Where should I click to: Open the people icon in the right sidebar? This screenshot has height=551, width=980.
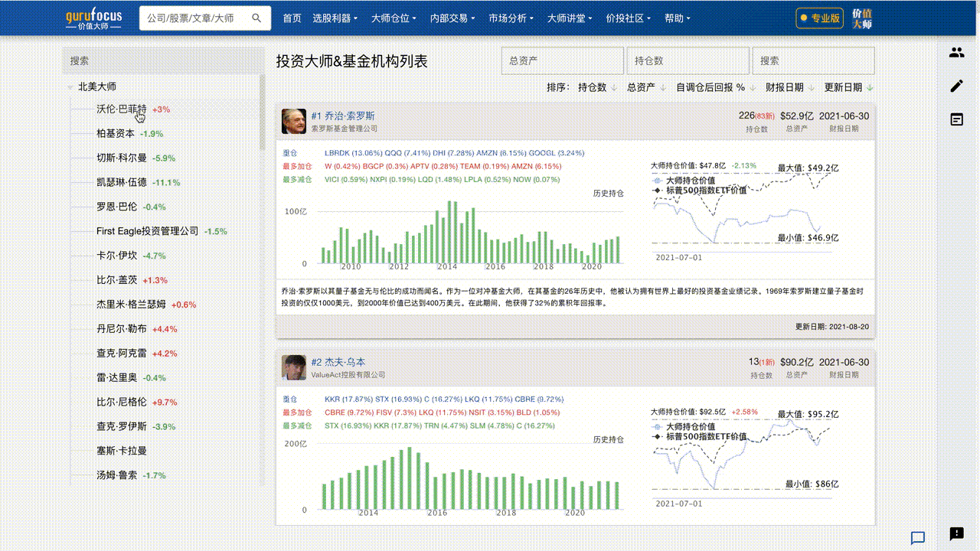(x=956, y=53)
